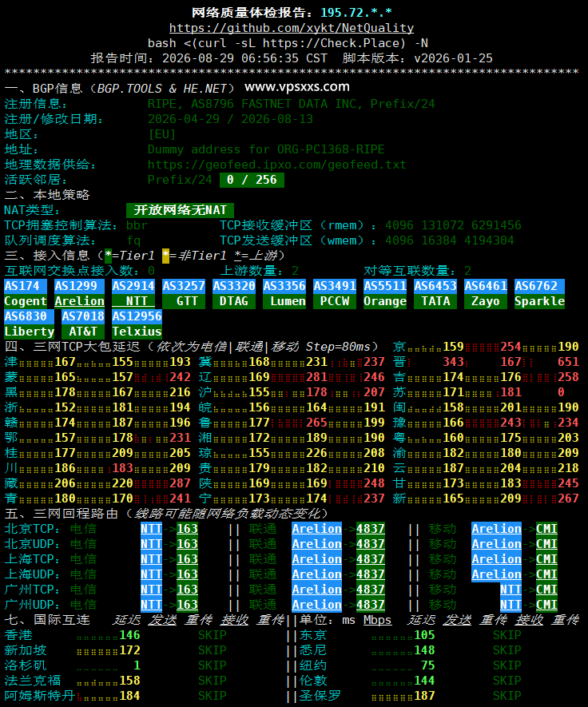Viewport: 588px width, 707px height.
Task: Click 'Dummy address for ORG-PC1368-RIPE'
Action: (266, 149)
